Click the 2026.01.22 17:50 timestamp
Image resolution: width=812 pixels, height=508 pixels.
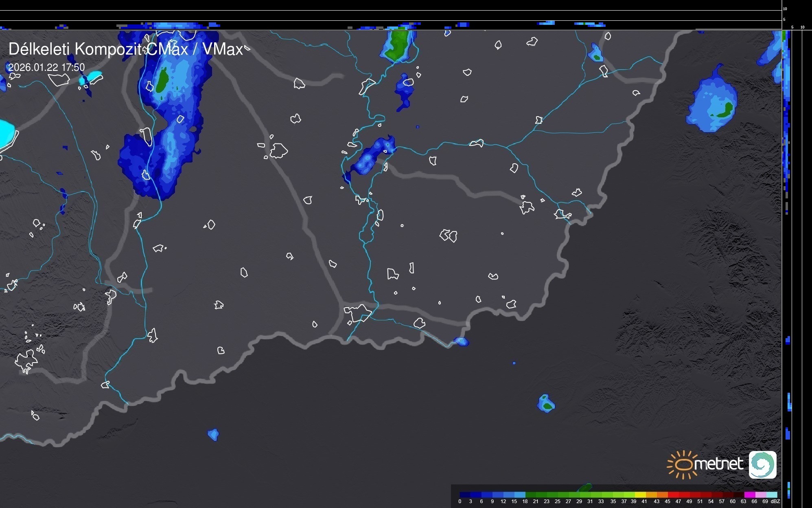click(x=46, y=67)
